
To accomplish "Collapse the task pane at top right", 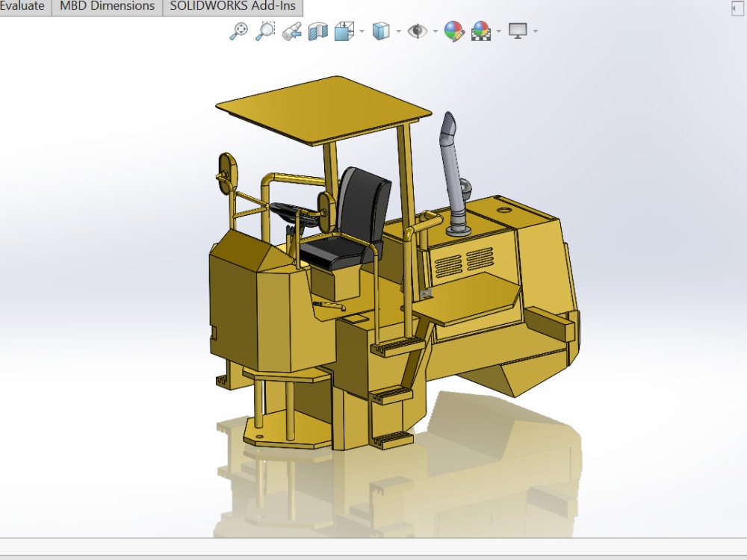I will 737,8.
